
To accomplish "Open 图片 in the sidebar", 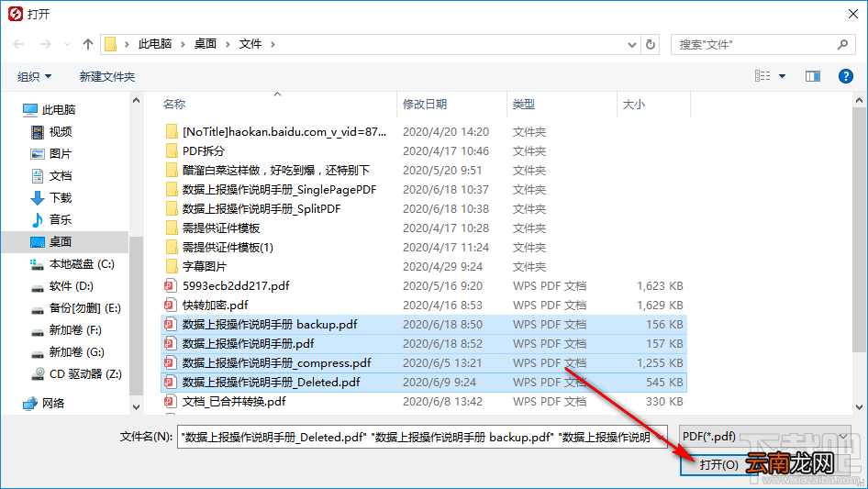I will (x=51, y=153).
